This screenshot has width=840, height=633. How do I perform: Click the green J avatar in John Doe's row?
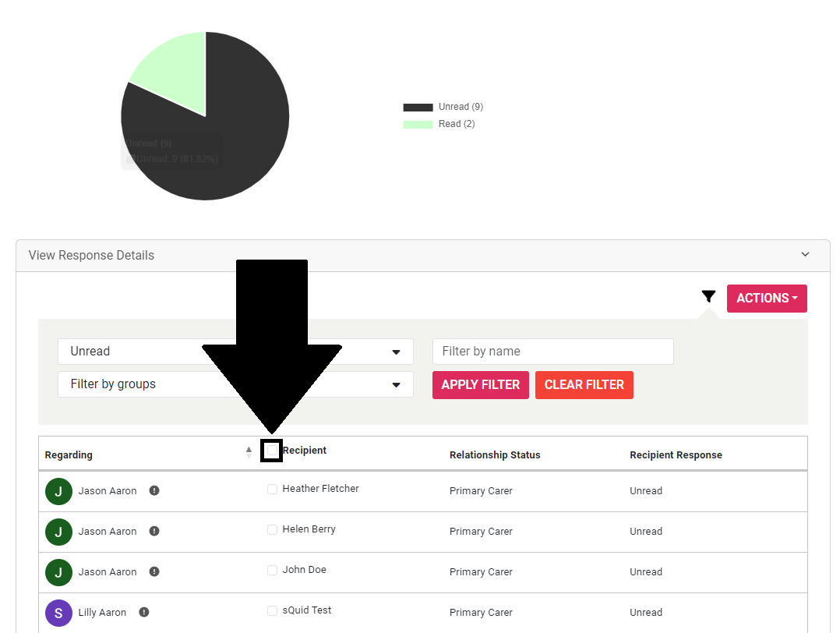point(58,572)
